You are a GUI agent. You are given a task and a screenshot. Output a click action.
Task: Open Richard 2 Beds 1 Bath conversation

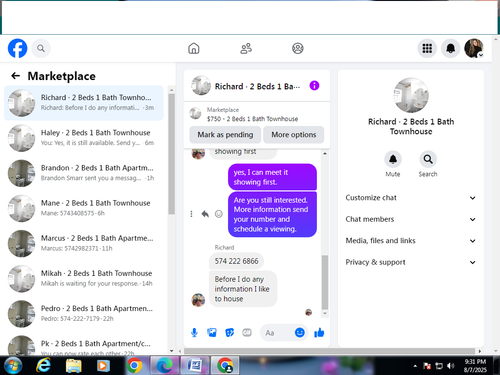tap(84, 103)
